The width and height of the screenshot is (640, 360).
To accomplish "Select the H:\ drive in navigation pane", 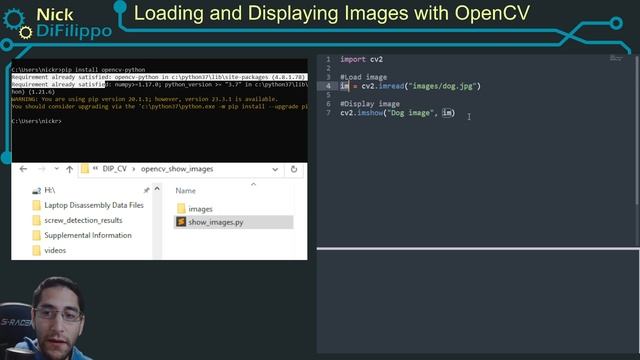I will point(49,190).
